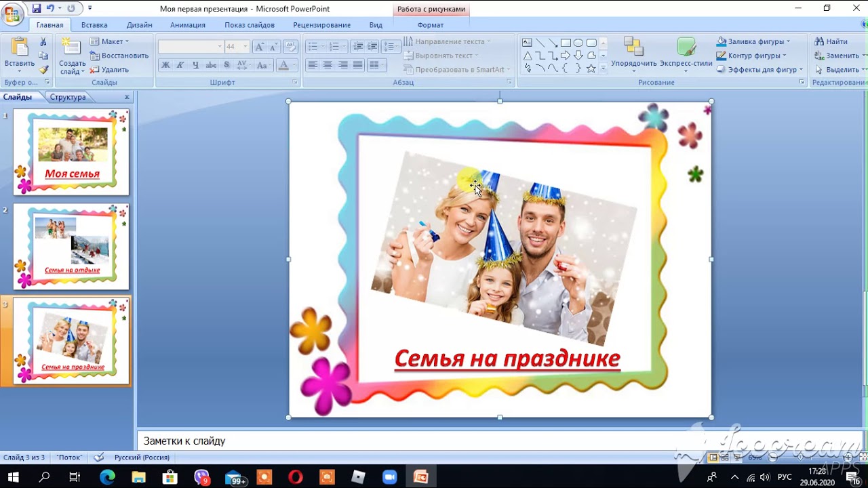The image size is (868, 488).
Task: Open the Рецензирование tab
Action: pos(322,25)
